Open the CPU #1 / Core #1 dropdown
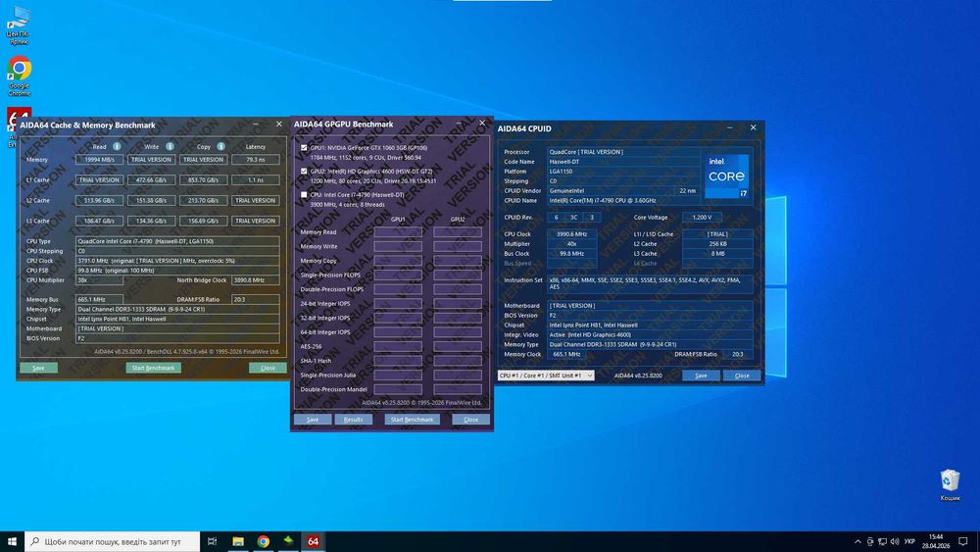 [x=546, y=376]
